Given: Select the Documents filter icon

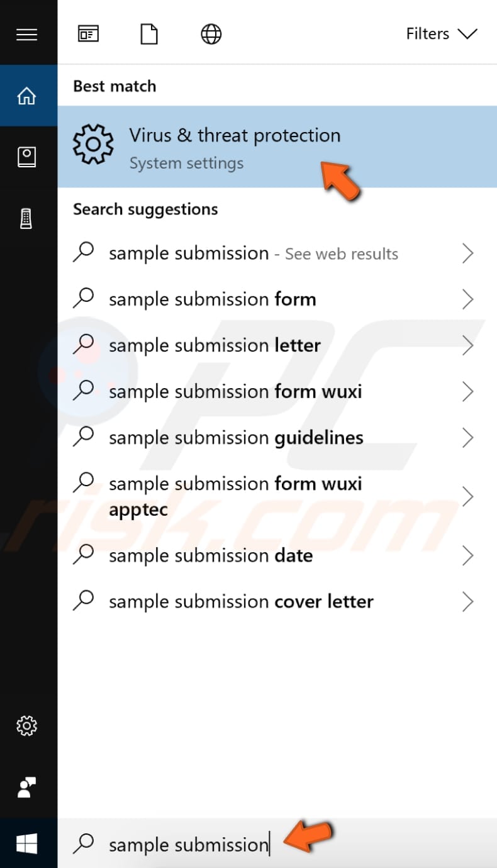Looking at the screenshot, I should (148, 34).
